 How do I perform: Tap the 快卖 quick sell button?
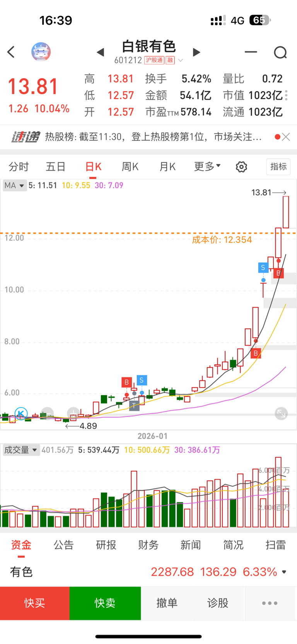click(105, 603)
